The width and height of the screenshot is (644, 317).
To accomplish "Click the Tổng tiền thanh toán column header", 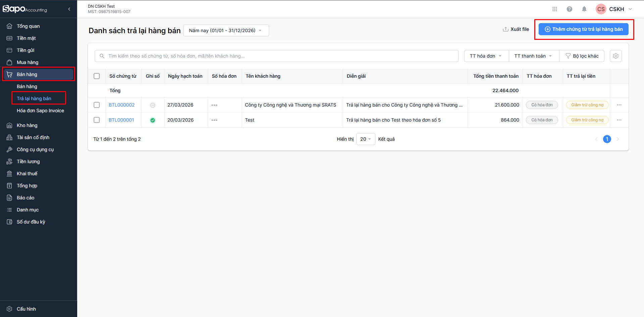I will tap(496, 76).
